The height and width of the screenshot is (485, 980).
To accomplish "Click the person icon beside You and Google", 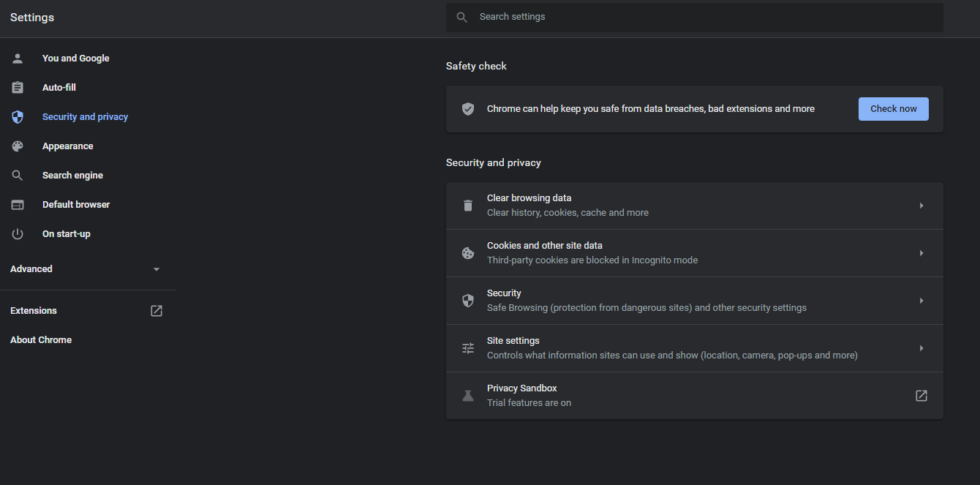I will point(18,59).
